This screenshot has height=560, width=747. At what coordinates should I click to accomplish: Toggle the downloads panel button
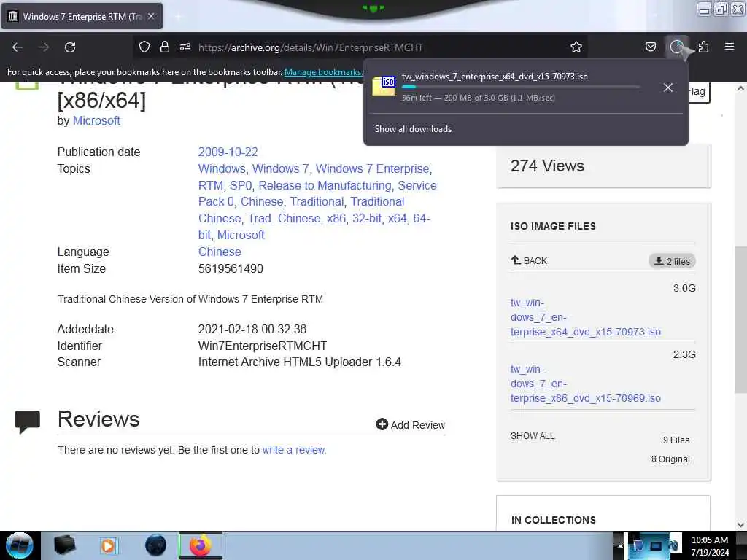pos(676,47)
